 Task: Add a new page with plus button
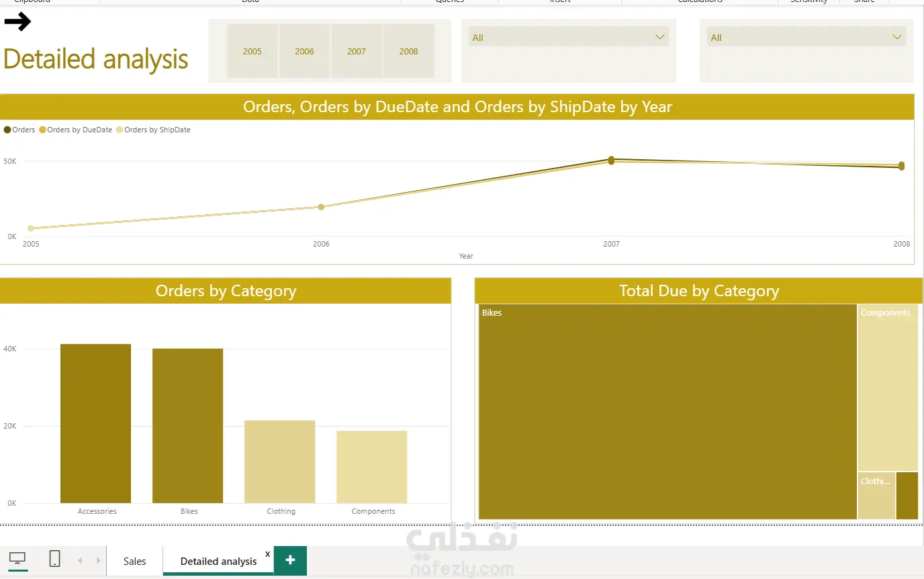(x=290, y=560)
